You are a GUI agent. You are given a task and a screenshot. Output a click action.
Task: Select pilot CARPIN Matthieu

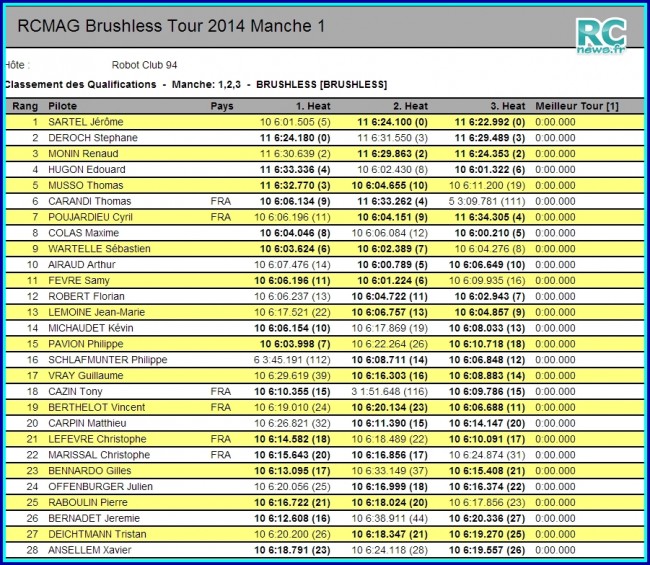point(87,423)
